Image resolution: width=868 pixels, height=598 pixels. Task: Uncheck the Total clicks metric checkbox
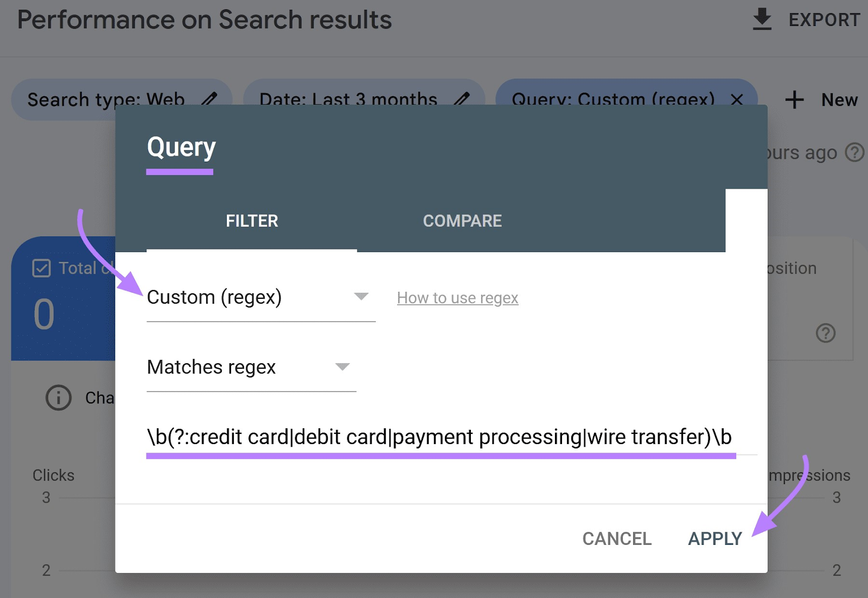click(x=41, y=268)
